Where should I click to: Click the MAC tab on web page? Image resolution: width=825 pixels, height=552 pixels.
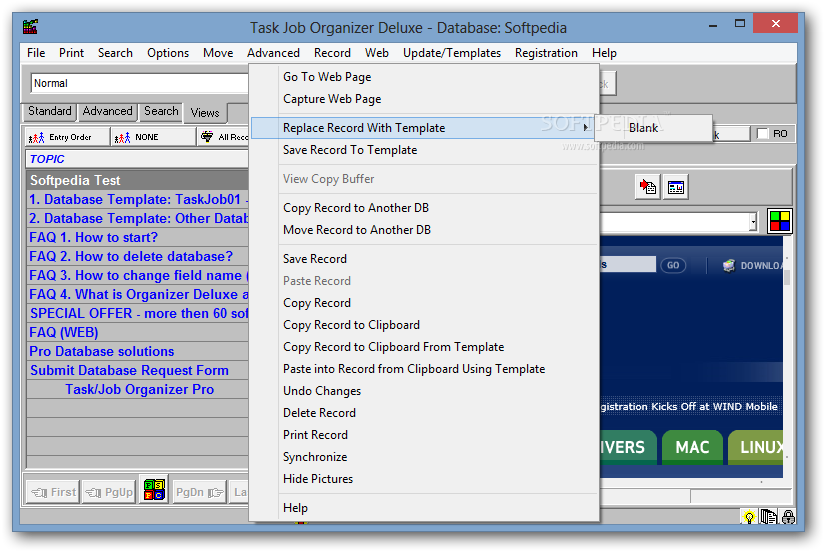(x=692, y=447)
